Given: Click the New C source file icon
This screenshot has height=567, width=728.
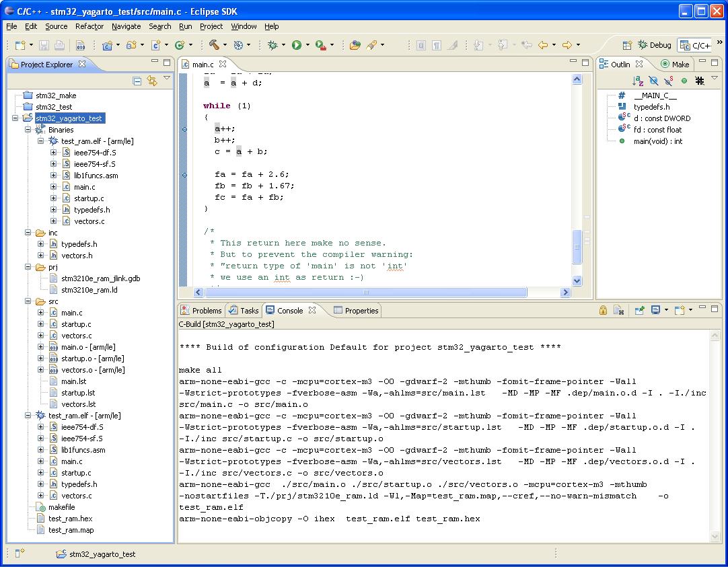Looking at the screenshot, I should (155, 45).
